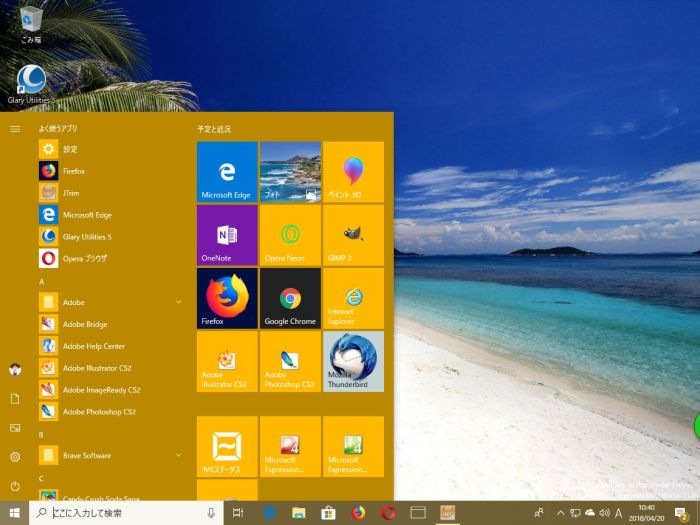Open the Microsoft Edge tile
Viewport: 700px width, 525px height.
pyautogui.click(x=227, y=171)
